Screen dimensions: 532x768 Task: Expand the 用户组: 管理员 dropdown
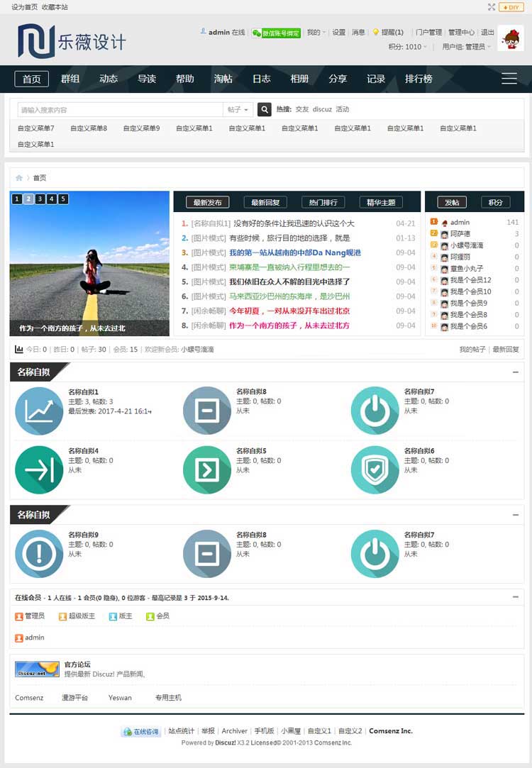coord(466,47)
